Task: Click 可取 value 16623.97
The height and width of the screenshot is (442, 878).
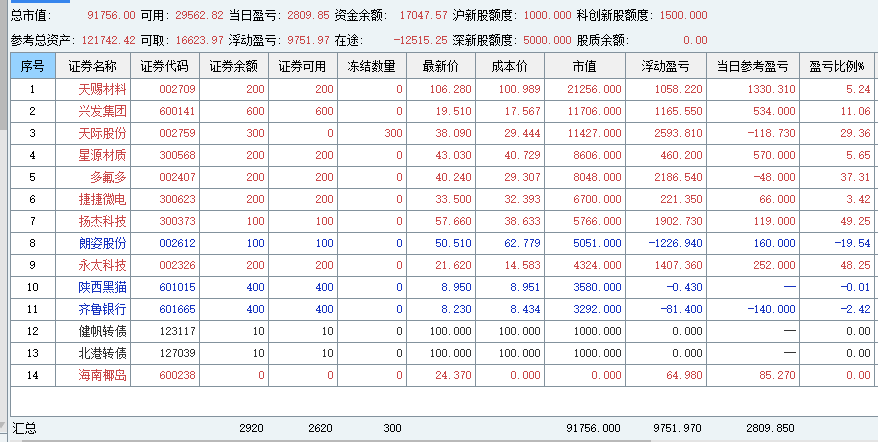Action: tap(199, 40)
